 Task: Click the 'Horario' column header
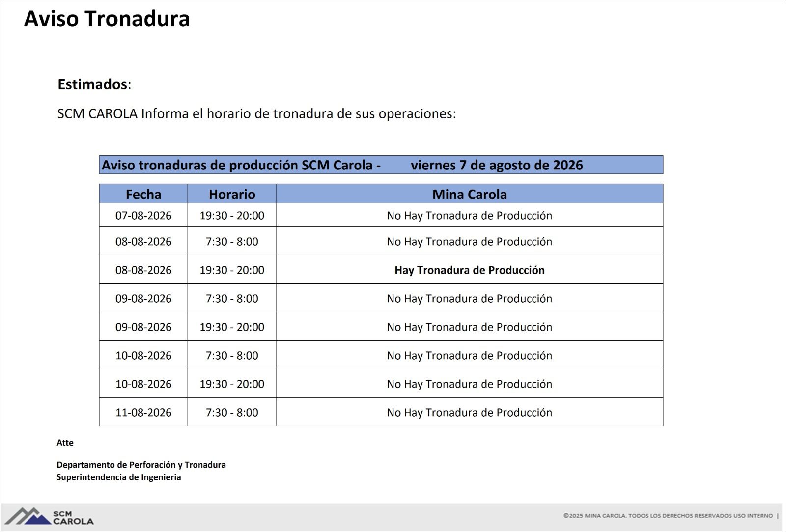click(x=232, y=194)
